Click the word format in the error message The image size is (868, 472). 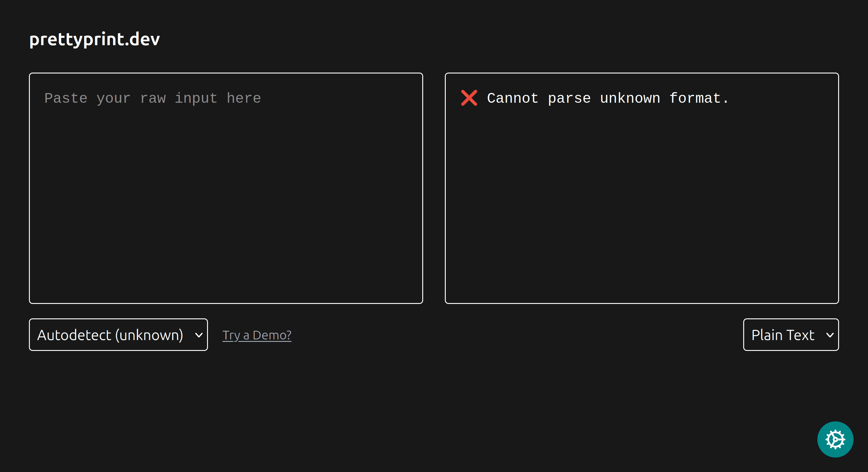click(x=694, y=98)
